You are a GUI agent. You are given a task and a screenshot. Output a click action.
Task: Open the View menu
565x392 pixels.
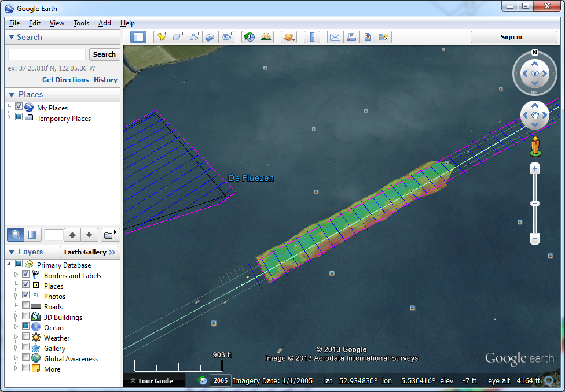pos(57,23)
